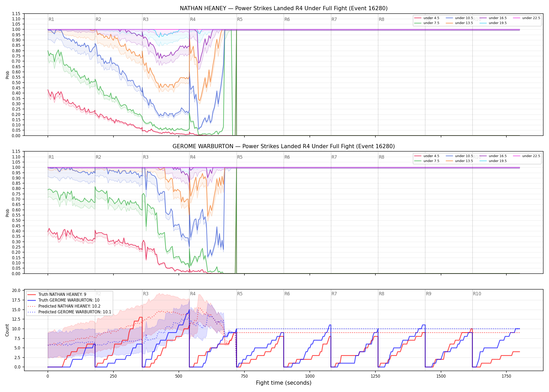549x392 pixels.
Task: Click the 'Count' y-axis label
Action: [x=7, y=330]
